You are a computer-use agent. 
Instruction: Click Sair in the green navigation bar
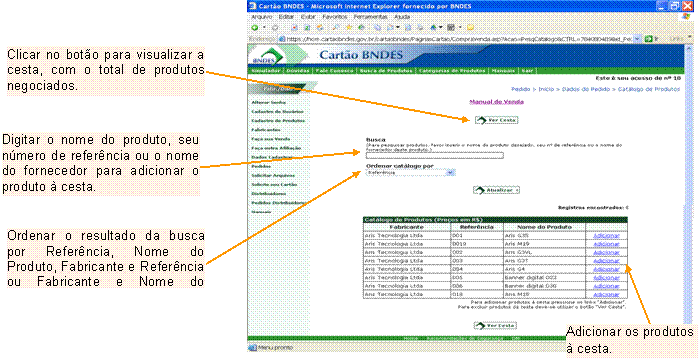coord(527,71)
